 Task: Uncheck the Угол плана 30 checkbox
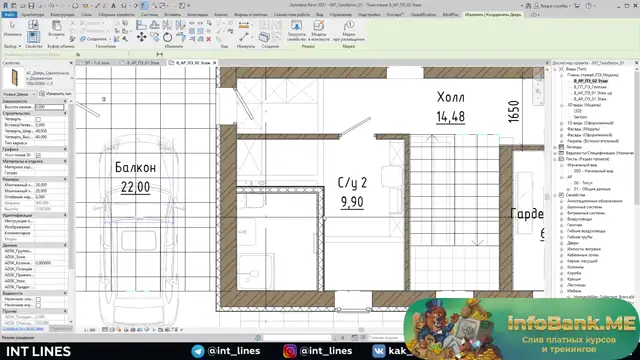pyautogui.click(x=38, y=155)
